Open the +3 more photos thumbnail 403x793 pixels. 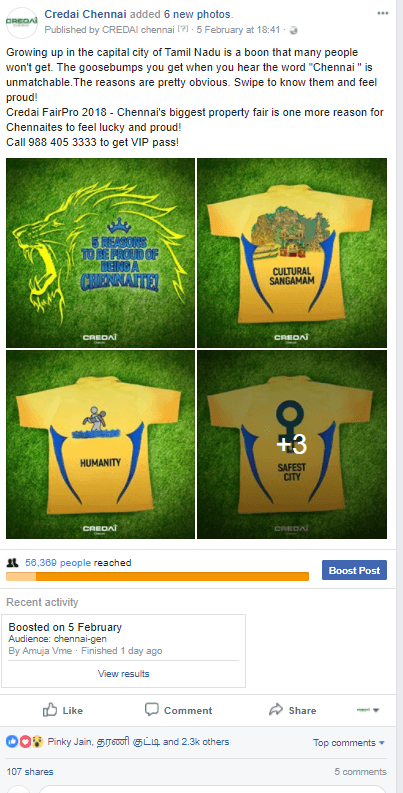point(292,445)
